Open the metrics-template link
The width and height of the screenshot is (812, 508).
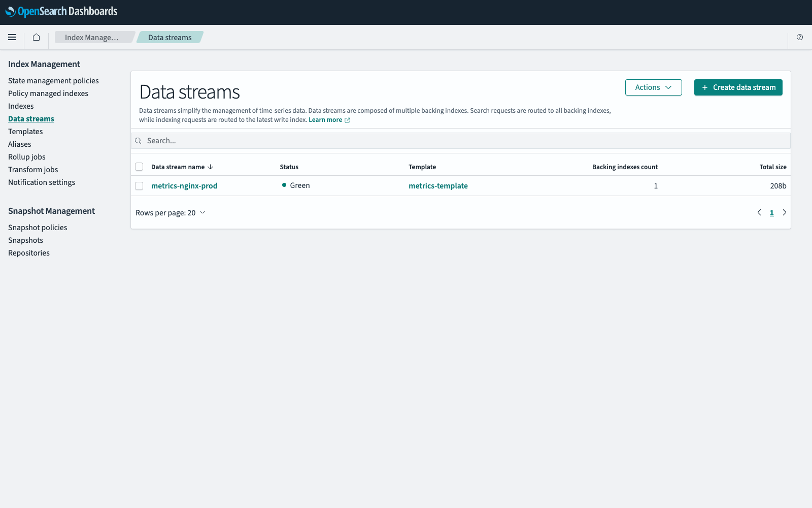pos(438,186)
